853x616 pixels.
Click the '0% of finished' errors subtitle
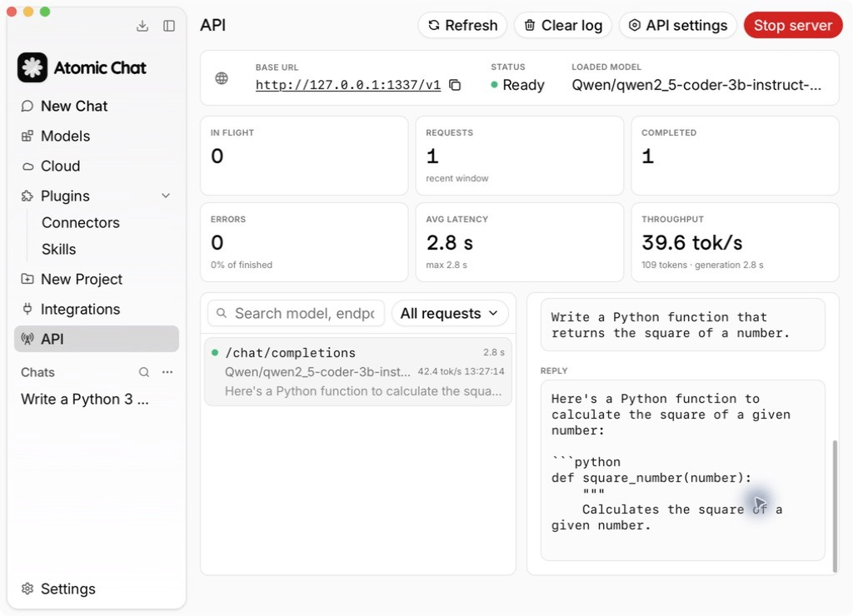click(242, 265)
